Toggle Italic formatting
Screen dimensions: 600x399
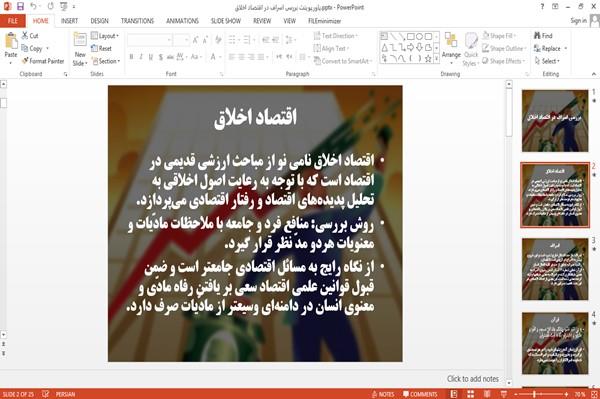(141, 57)
